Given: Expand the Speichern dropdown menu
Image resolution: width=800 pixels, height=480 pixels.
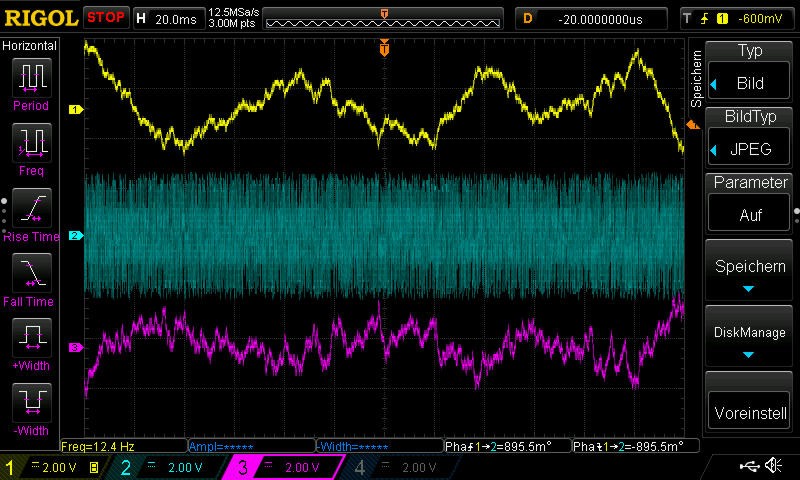Looking at the screenshot, I should pos(749,272).
